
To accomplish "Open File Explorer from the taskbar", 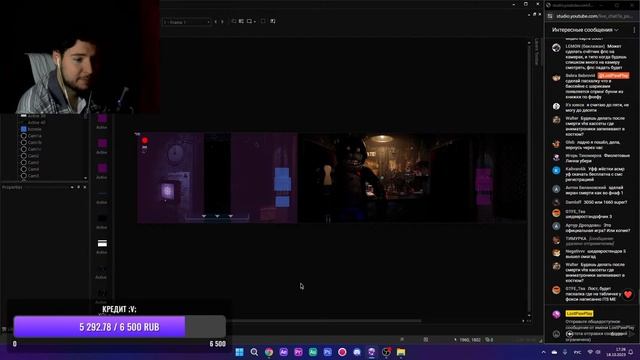I will 401,352.
